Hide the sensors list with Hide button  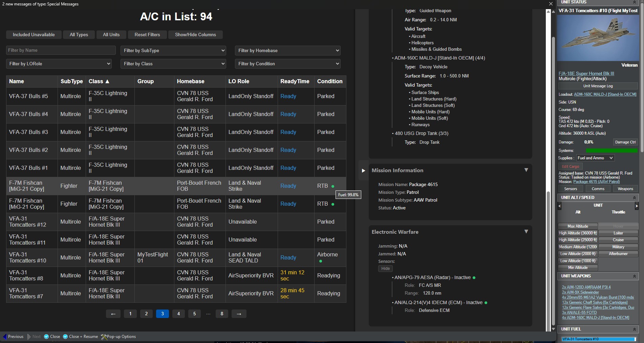coord(385,269)
